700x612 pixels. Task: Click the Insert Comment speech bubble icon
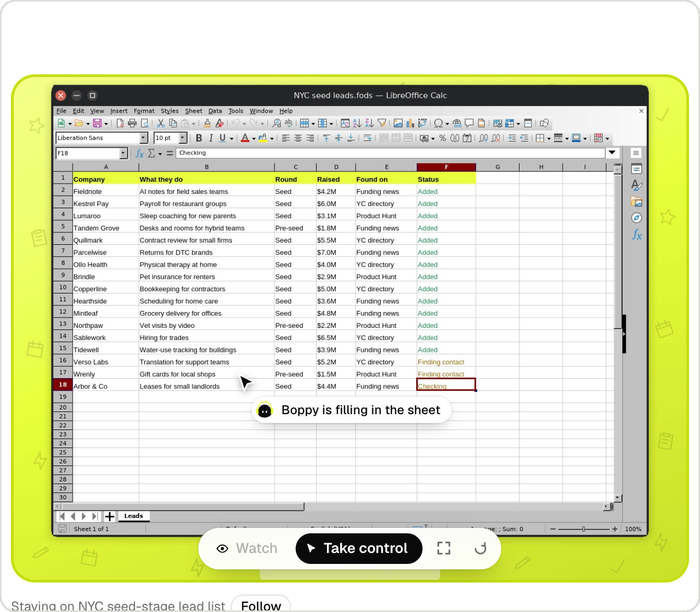point(469,123)
